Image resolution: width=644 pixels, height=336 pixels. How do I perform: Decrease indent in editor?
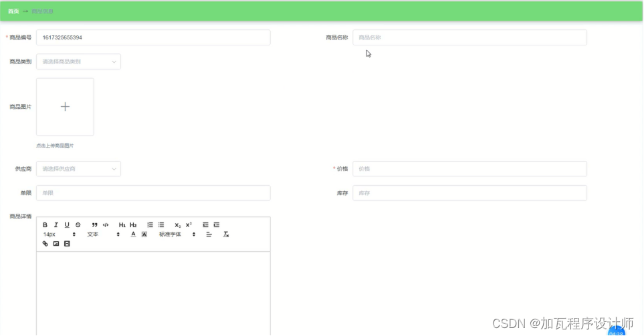pyautogui.click(x=205, y=225)
